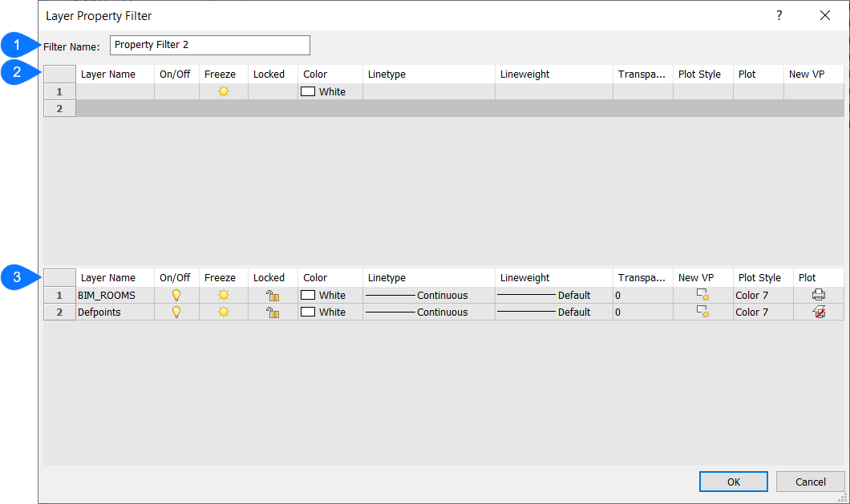Click the white color swatch for BIM_ROOMS
Viewport: 850px width, 504px height.
click(x=308, y=295)
